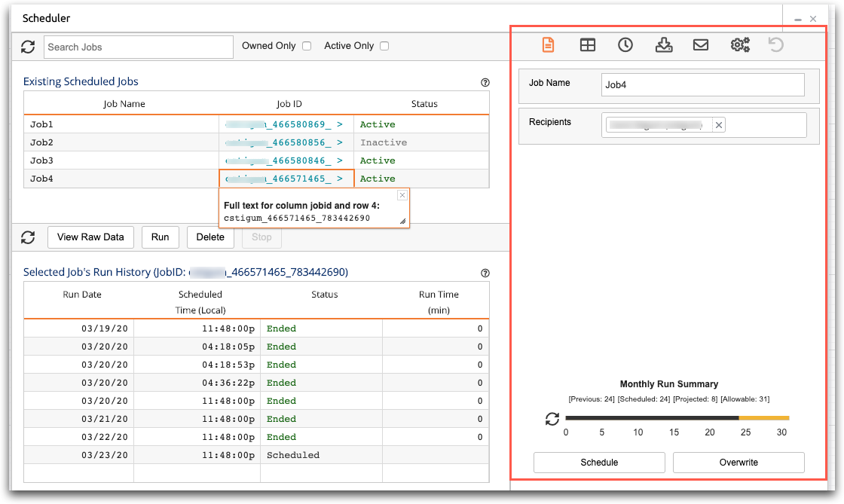The width and height of the screenshot is (844, 504).
Task: Select the Job1 row name
Action: (41, 124)
